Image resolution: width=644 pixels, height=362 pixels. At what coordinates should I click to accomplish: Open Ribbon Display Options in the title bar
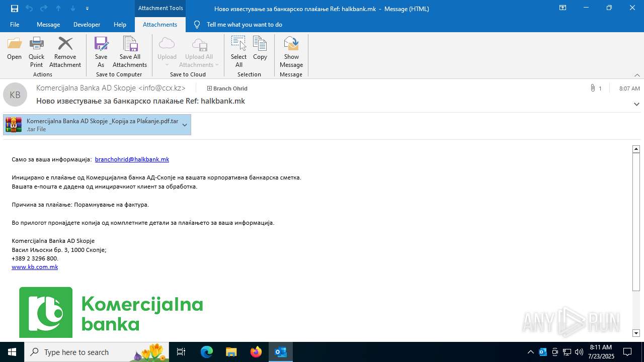pyautogui.click(x=563, y=8)
